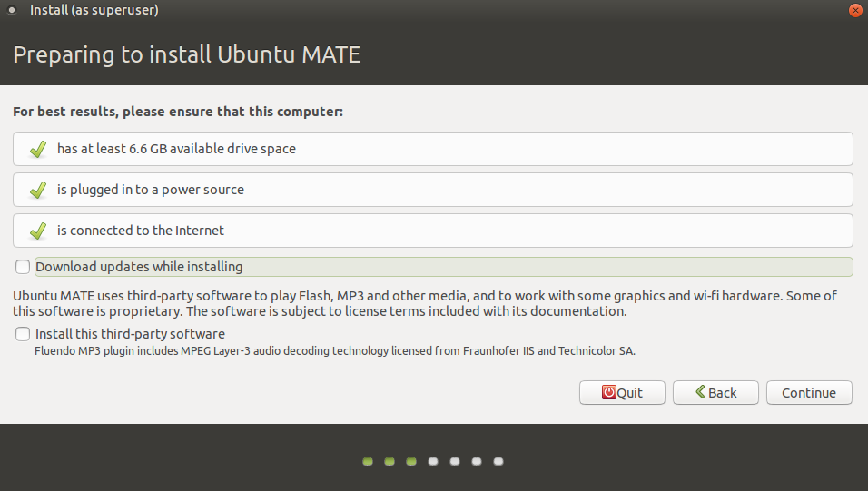Image resolution: width=868 pixels, height=491 pixels.
Task: Go Back to the previous step
Action: click(715, 392)
